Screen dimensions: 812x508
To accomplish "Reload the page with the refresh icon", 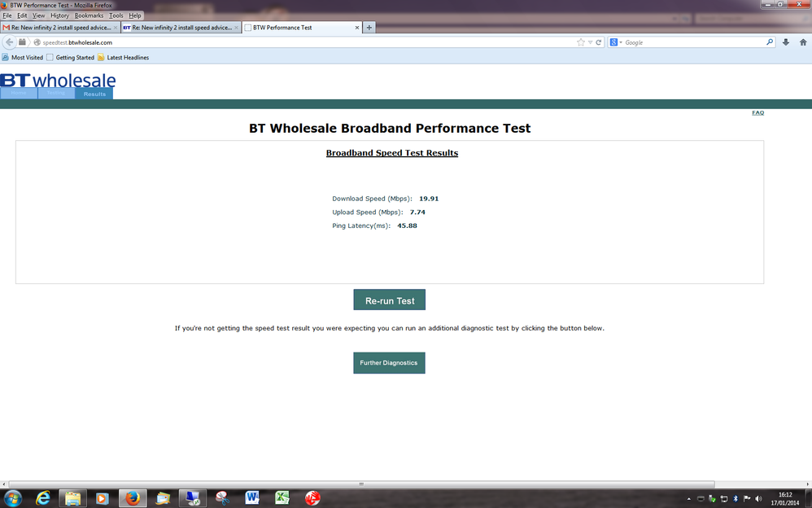I will [599, 42].
